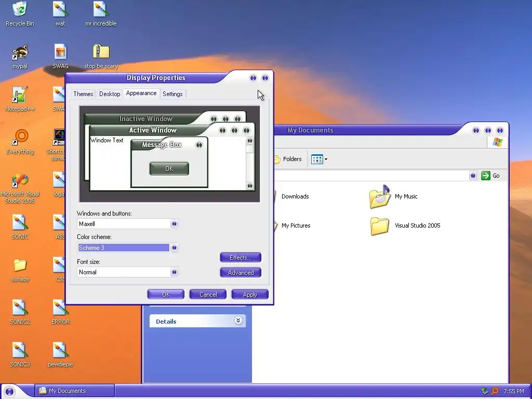Click the Windows flag logo in My Documents
Viewport: 532px width, 399px height.
(497, 142)
